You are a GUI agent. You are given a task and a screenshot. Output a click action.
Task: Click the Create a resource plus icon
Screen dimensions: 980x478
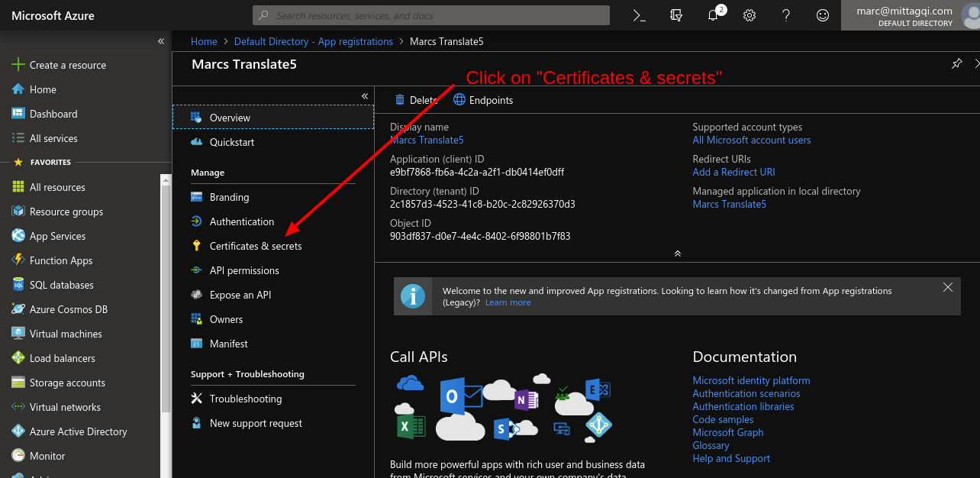tap(18, 65)
